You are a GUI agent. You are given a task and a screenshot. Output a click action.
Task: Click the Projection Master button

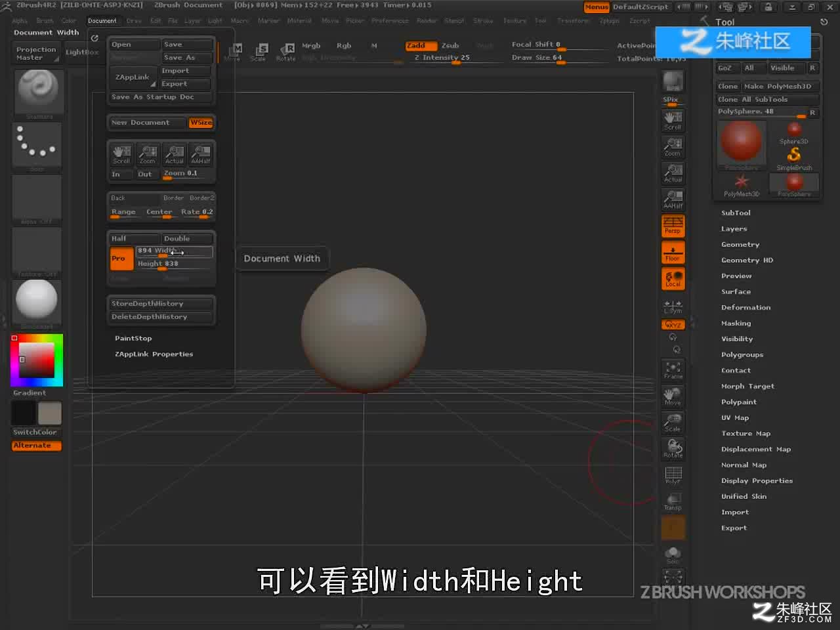tap(36, 53)
